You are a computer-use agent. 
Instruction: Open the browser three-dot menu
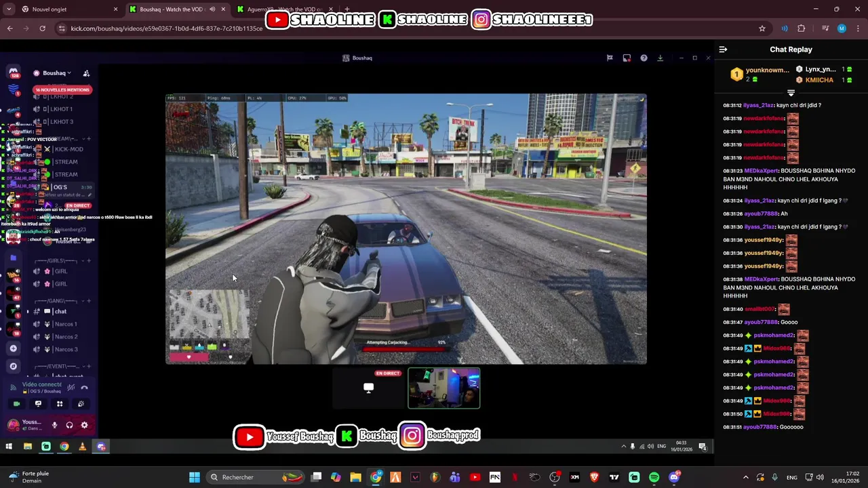(x=858, y=28)
